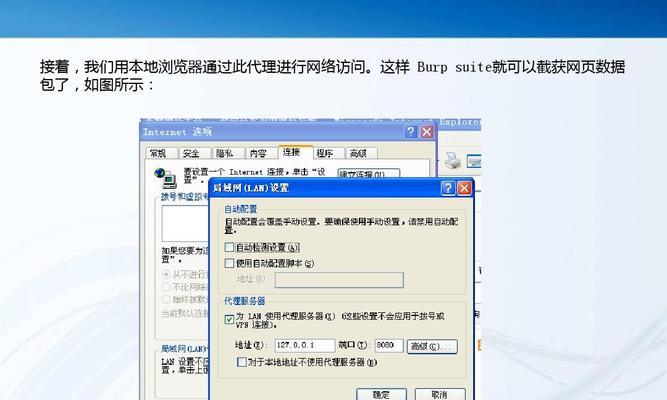
Task: Click the 建立连接 button in Internet Options
Action: coord(368,174)
